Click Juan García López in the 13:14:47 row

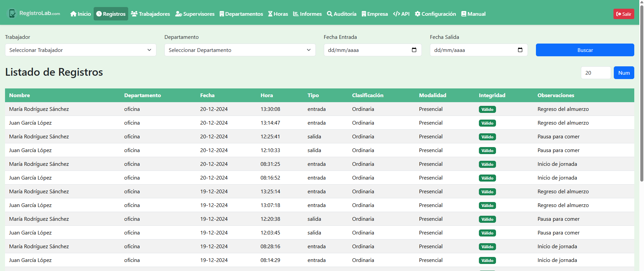click(30, 123)
